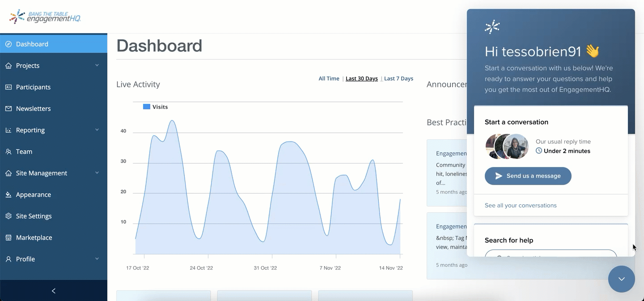Click the "24 Oct '22" axis label
Screen dimensions: 644x301
point(201,268)
